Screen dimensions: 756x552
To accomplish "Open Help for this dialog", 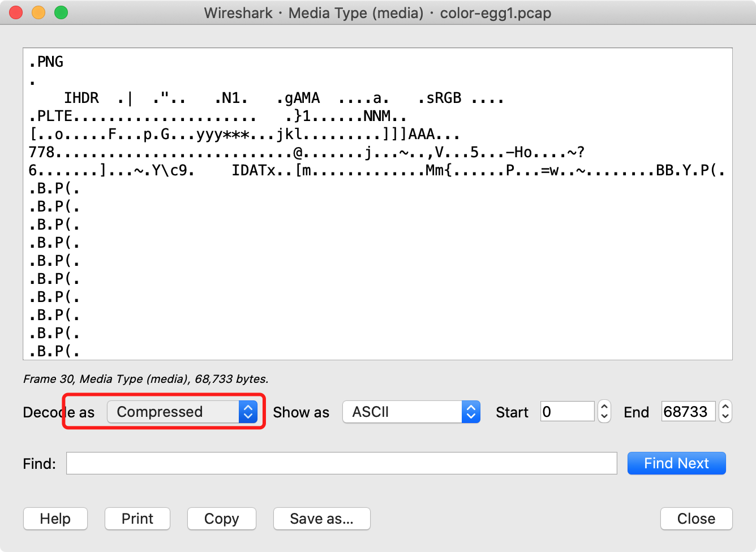I will point(55,519).
